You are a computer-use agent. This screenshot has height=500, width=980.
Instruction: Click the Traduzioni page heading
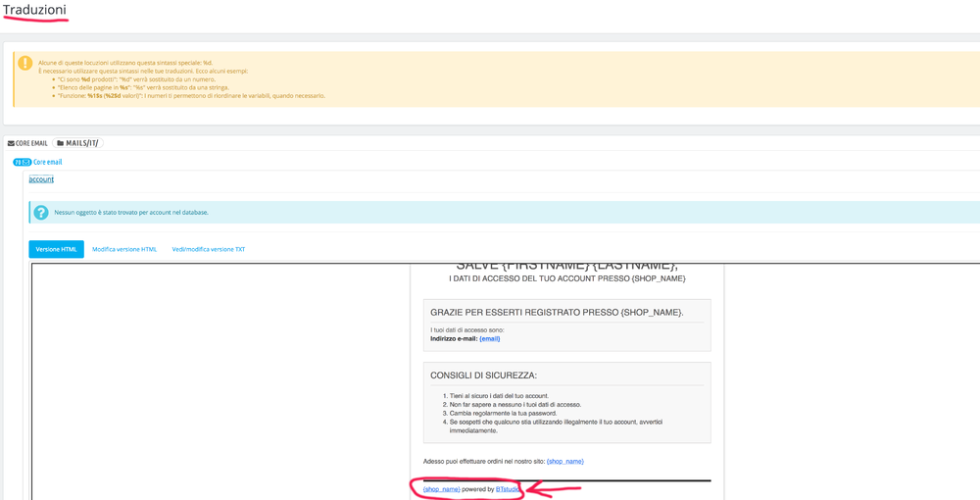point(34,10)
